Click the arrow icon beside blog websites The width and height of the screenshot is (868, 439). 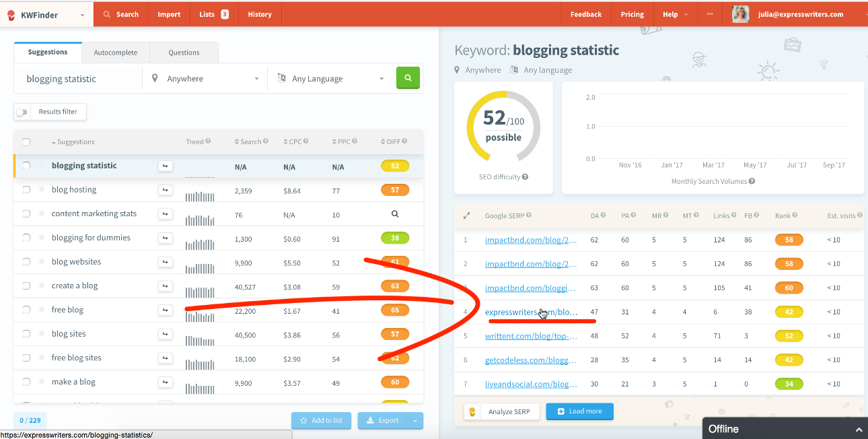click(x=166, y=262)
